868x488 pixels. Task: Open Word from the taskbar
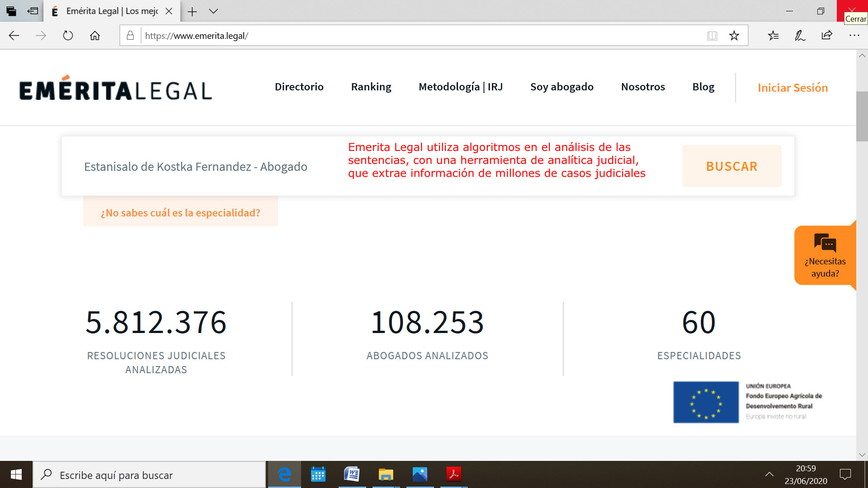pyautogui.click(x=352, y=474)
